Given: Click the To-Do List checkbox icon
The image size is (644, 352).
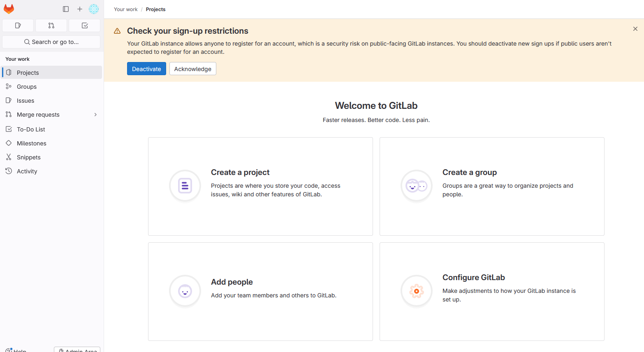Looking at the screenshot, I should 9,129.
